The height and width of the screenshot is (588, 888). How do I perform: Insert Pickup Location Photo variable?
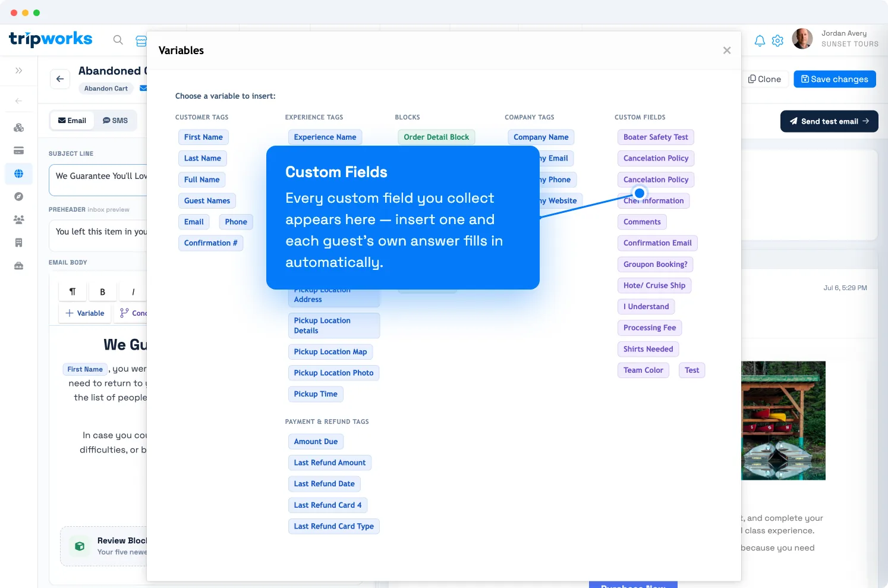tap(334, 373)
